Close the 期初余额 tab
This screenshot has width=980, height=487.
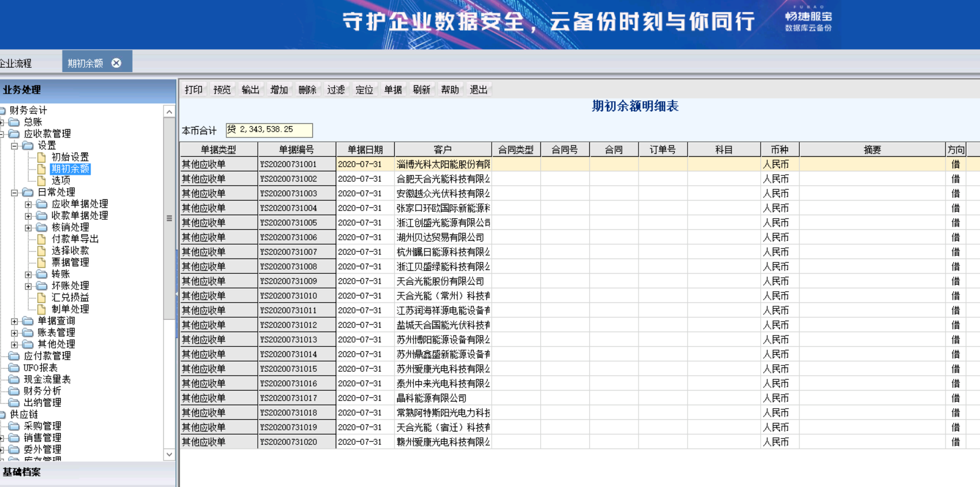[116, 63]
